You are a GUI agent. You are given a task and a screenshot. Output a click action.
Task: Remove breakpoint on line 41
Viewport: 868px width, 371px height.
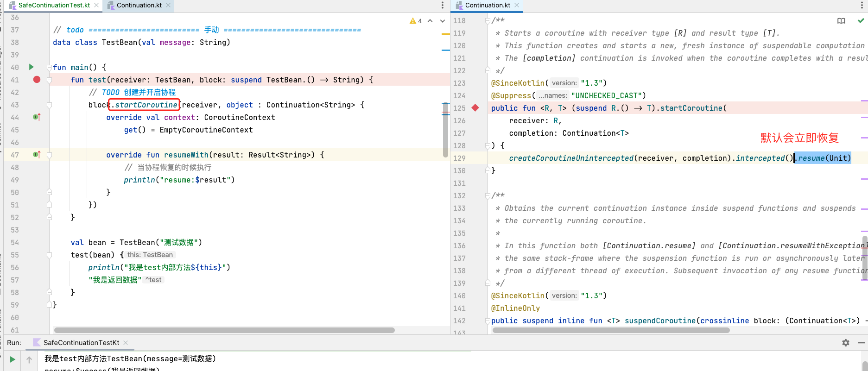click(37, 80)
